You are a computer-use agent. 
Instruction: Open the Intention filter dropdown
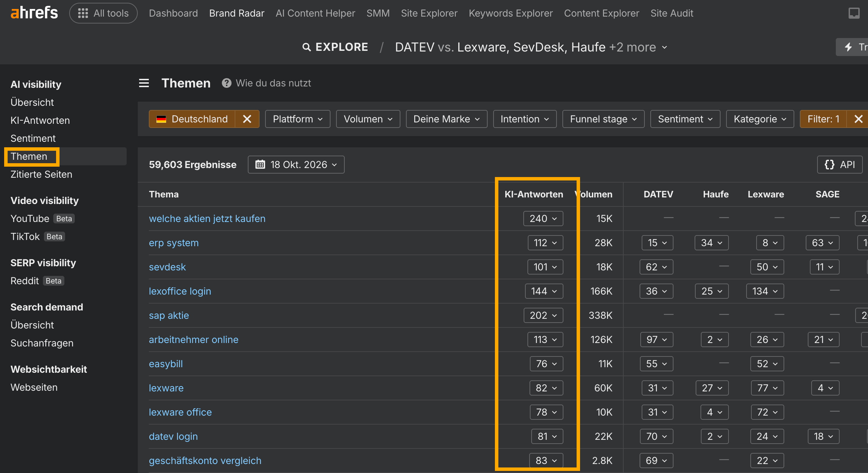(x=525, y=119)
